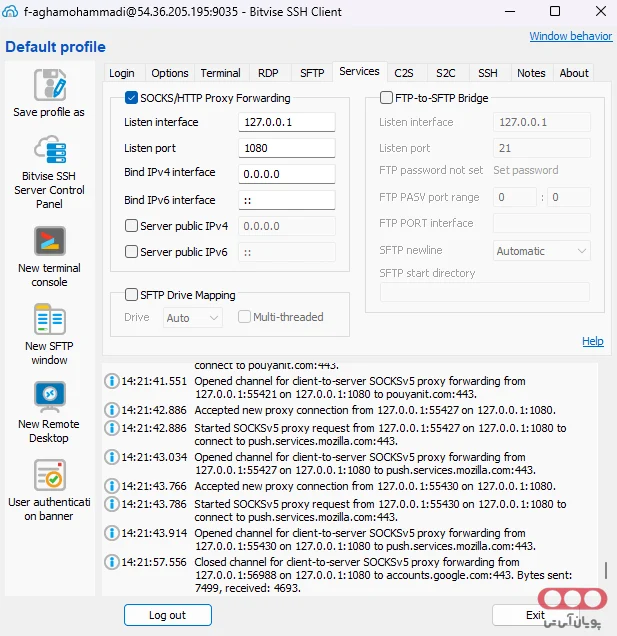Click info icon of 14:21:41.551 log entry

coord(112,381)
